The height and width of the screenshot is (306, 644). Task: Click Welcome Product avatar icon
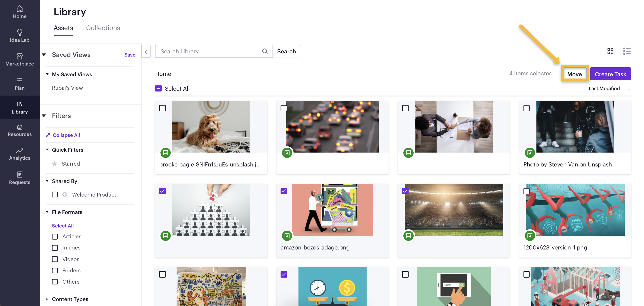tap(65, 195)
